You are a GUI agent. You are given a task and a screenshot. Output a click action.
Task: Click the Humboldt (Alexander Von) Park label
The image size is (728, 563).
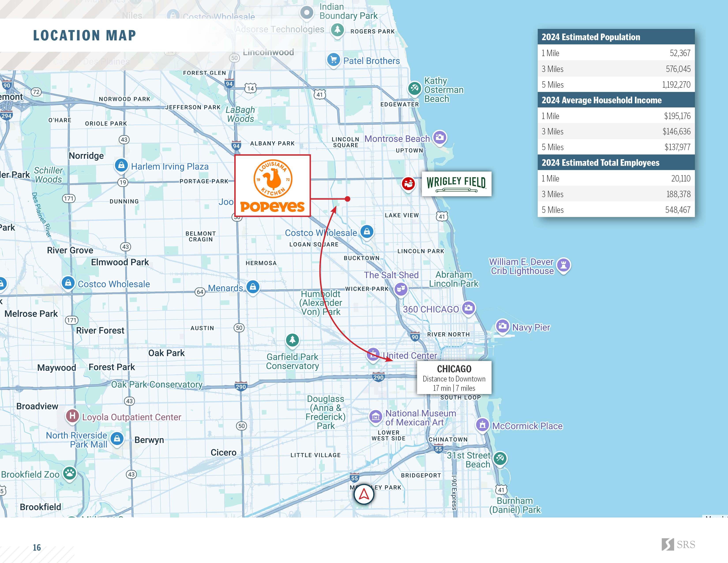pos(321,303)
